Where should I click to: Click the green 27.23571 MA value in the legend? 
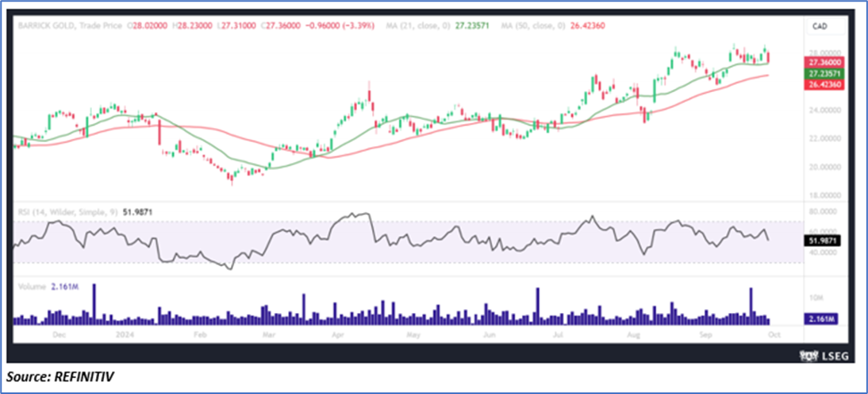(x=471, y=25)
